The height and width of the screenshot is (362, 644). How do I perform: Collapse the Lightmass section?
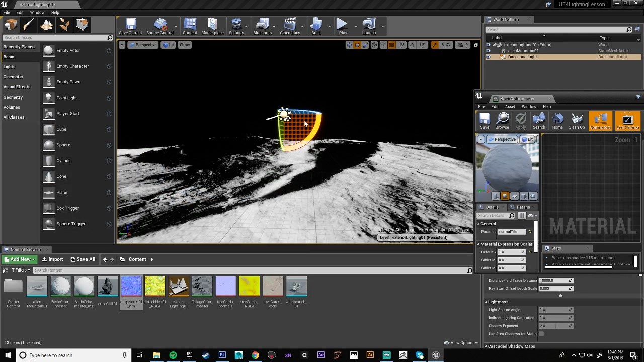pyautogui.click(x=486, y=302)
